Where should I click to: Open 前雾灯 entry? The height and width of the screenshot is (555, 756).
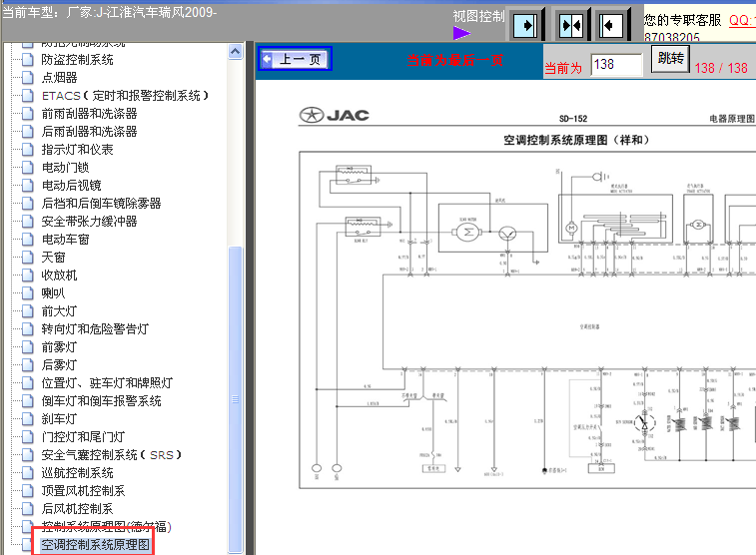59,347
